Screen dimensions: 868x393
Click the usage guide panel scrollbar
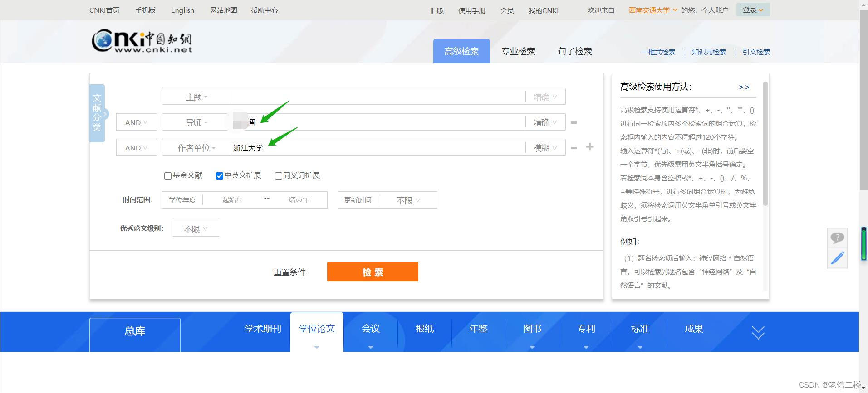765,144
